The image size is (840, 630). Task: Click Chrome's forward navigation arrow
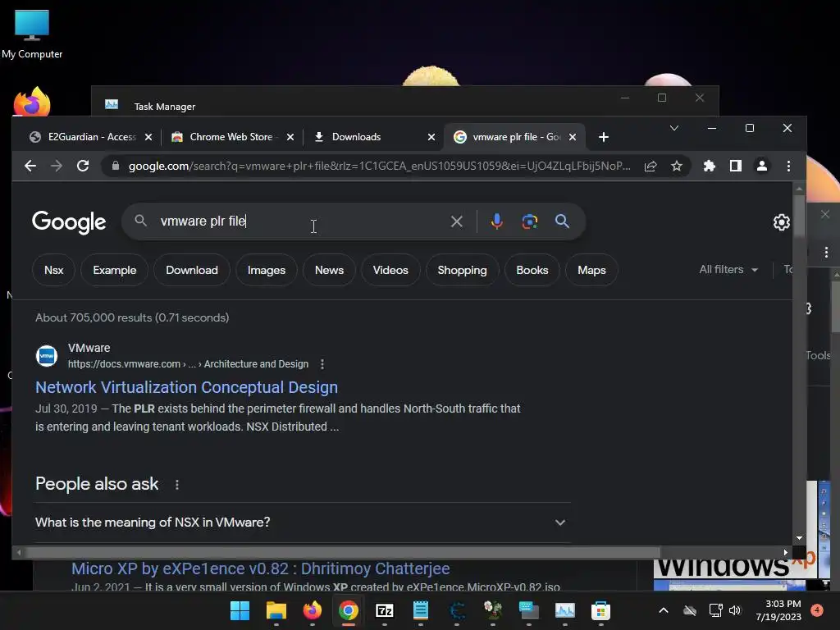57,166
